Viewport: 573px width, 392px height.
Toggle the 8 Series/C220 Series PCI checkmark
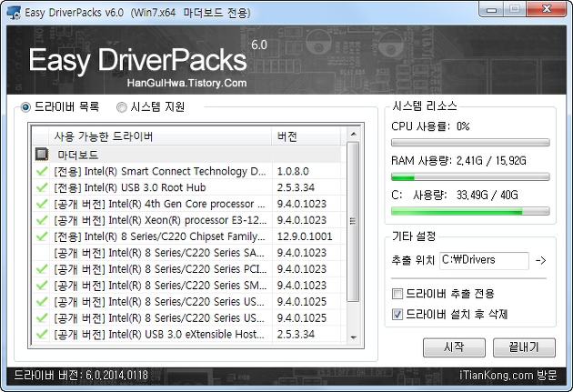[42, 269]
